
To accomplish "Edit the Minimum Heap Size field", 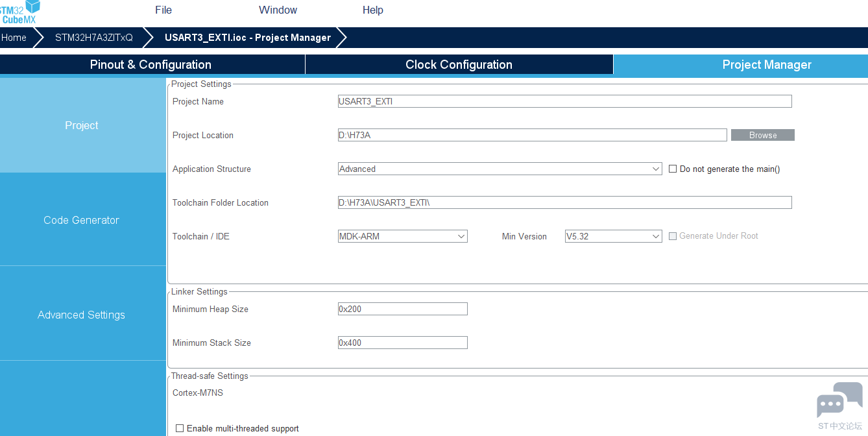I will [402, 309].
